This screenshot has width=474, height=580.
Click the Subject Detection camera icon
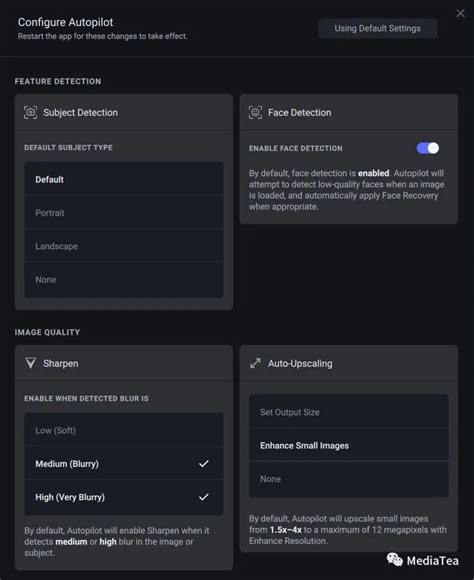[x=30, y=112]
